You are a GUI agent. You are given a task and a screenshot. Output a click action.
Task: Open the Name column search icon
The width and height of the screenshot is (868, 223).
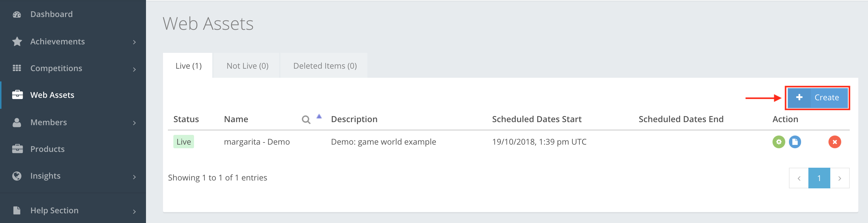tap(306, 119)
